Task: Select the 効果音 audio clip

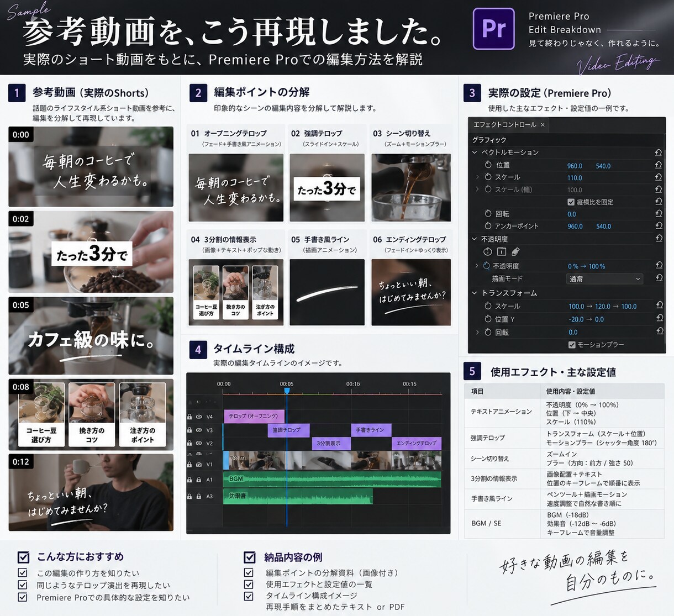Action: tap(298, 496)
